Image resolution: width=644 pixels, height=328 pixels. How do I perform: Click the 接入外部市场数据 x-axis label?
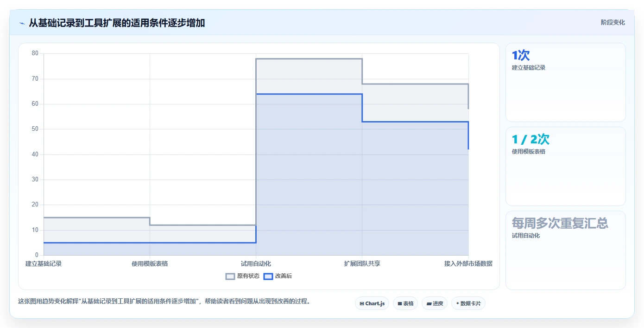[468, 264]
